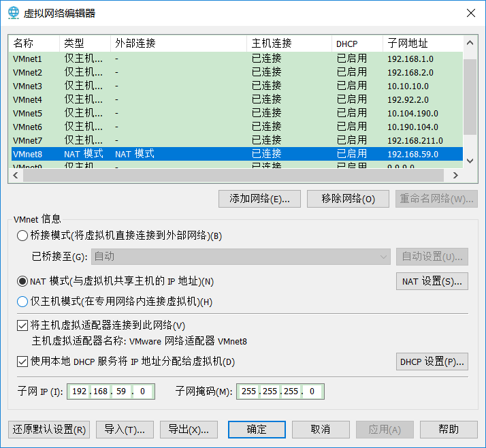Image resolution: width=486 pixels, height=448 pixels.
Task: Select the 仅主机模式 radio button
Action: pos(22,302)
